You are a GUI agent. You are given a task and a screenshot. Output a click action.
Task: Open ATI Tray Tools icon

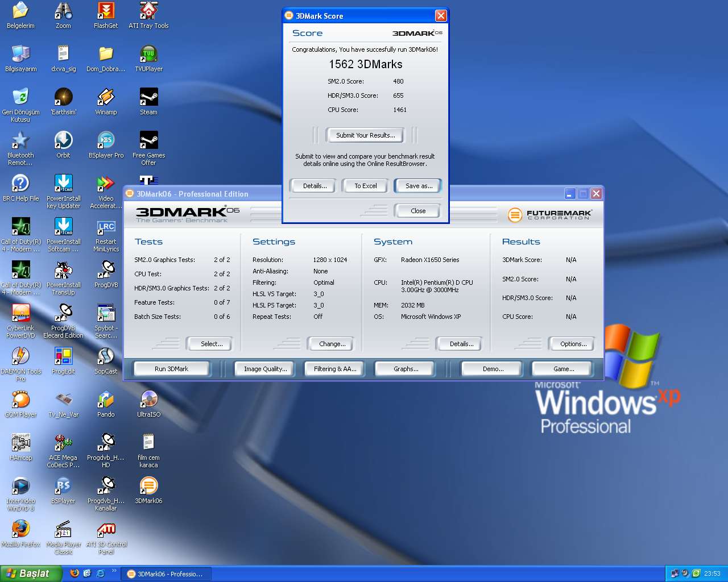point(148,15)
